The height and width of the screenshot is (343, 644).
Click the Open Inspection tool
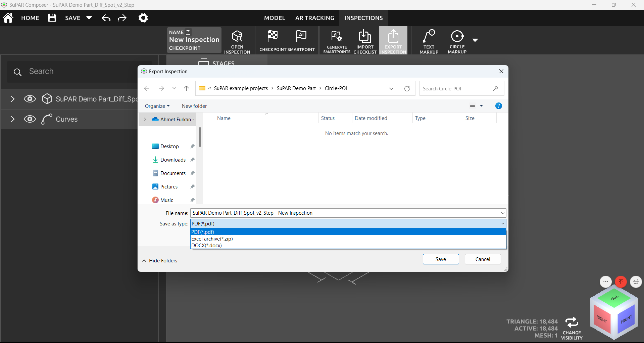click(x=237, y=41)
